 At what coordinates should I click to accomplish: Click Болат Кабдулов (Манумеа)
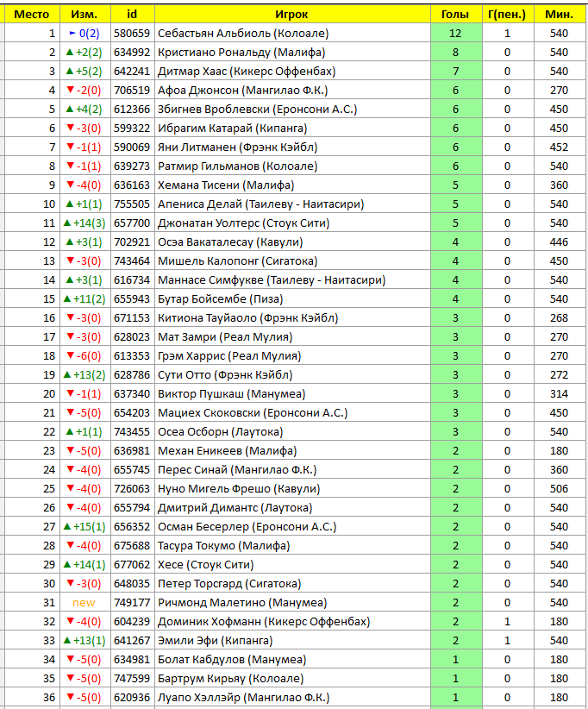click(x=232, y=660)
